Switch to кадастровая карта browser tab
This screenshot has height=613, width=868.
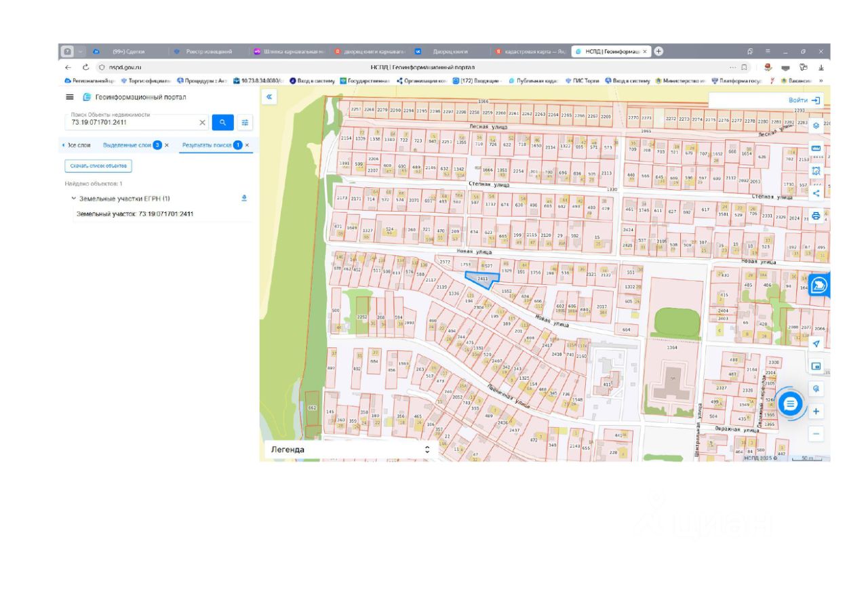(530, 52)
